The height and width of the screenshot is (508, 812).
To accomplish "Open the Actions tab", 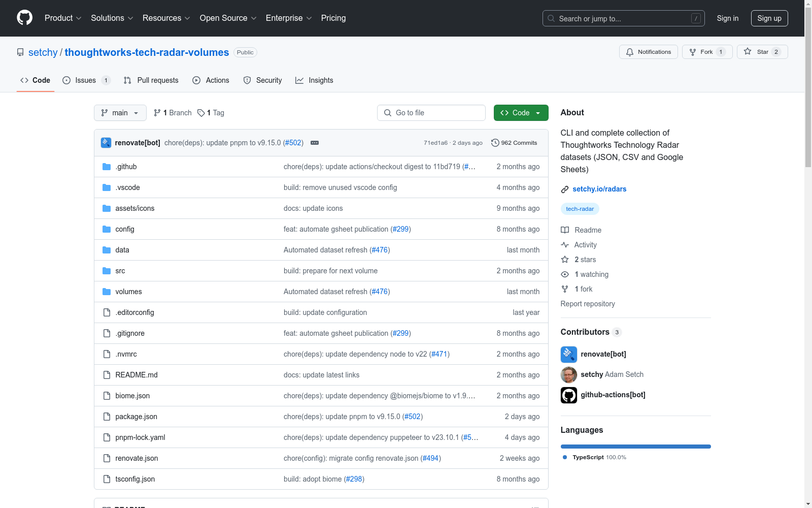I will [211, 80].
